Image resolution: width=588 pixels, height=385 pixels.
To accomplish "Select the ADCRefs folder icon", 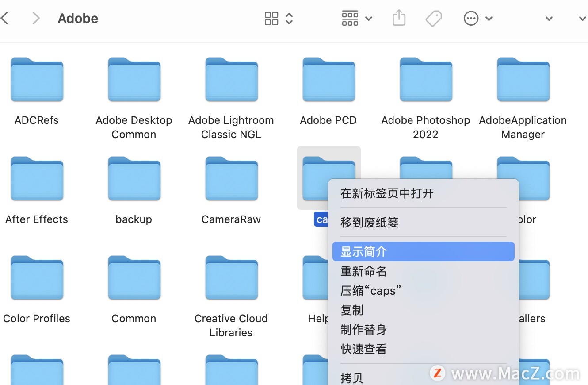I will [37, 80].
